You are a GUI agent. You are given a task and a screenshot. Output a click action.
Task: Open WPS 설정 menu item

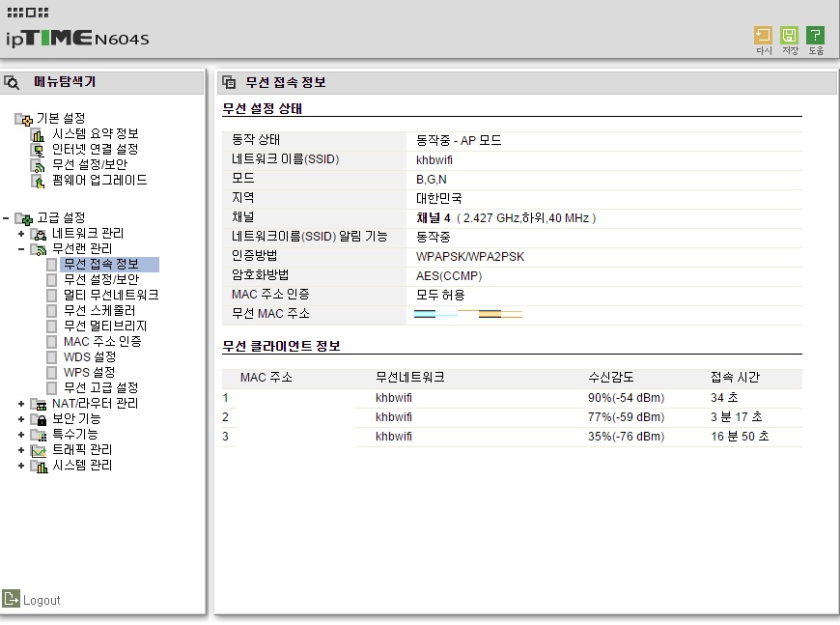pos(89,373)
